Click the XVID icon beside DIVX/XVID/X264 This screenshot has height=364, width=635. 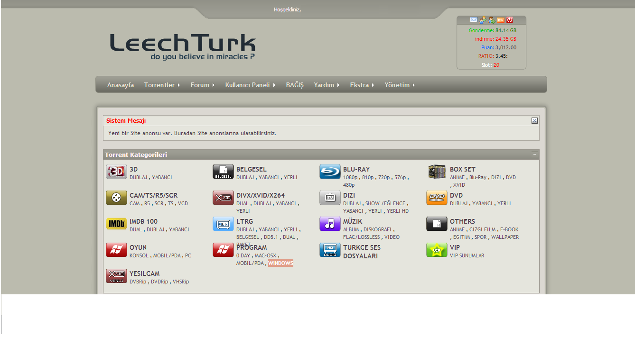[223, 198]
